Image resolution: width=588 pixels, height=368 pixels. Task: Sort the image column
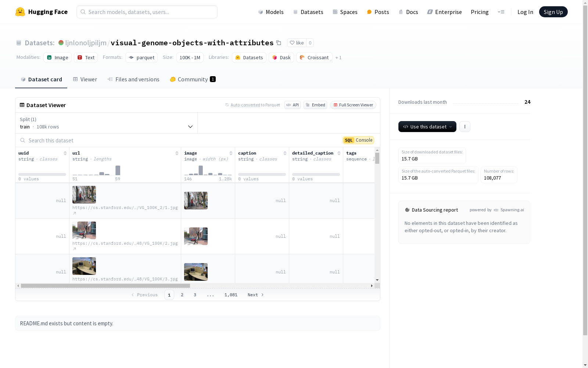tap(231, 153)
